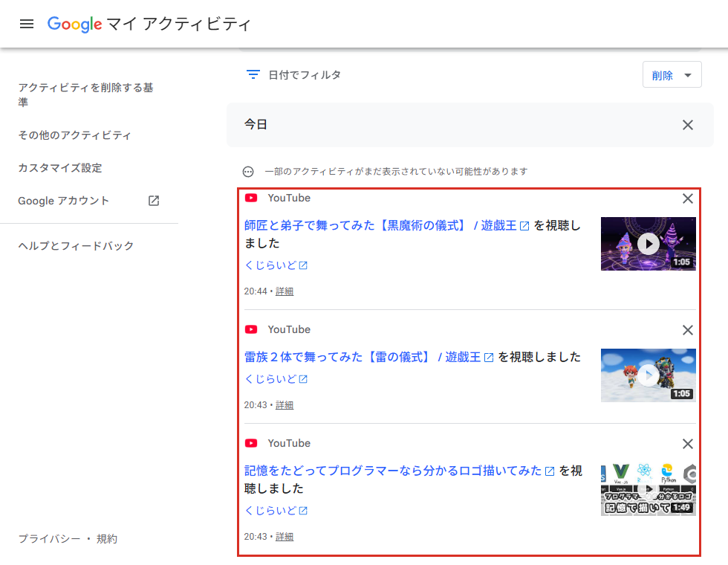The height and width of the screenshot is (565, 728).
Task: View 詳細 for the 雷の儀式 activity
Action: point(284,405)
